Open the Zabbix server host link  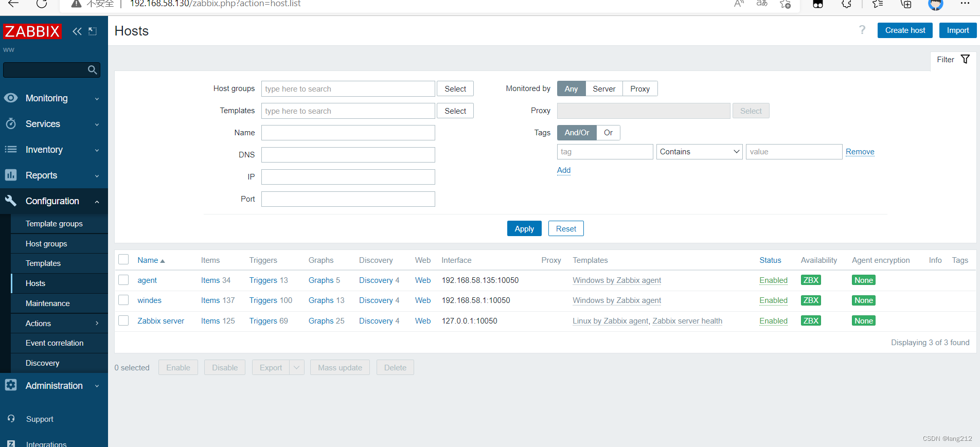161,320
